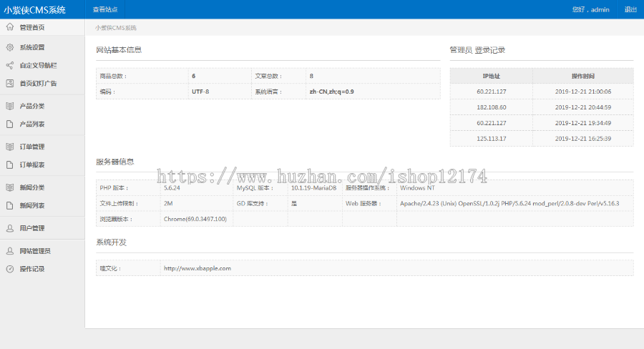Screen dimensions: 644x349
Task: Click the 小紫侠CMS系统 logo title
Action: 35,10
